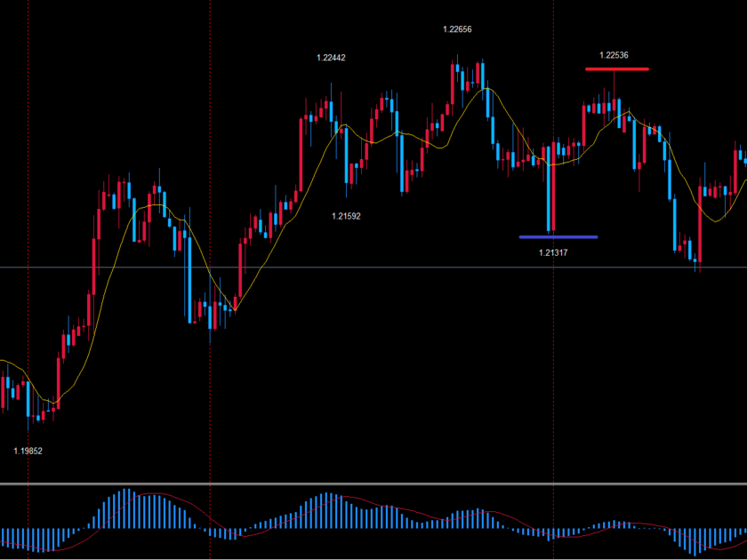
Task: Select the red resistance line under 1.22536
Action: (x=616, y=68)
